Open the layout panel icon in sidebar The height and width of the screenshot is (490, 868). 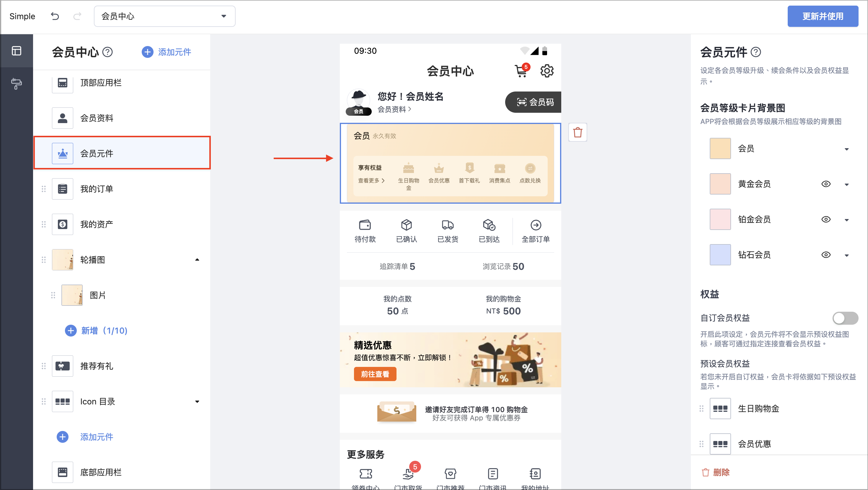(17, 51)
